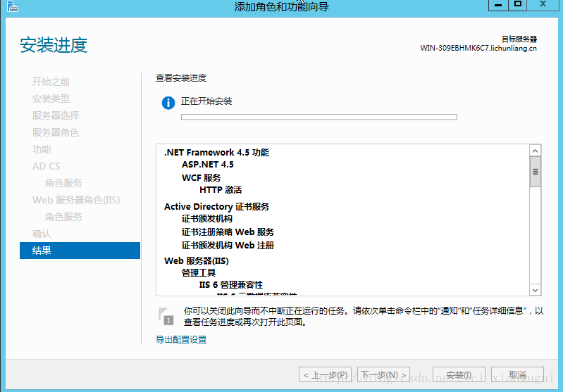Click 证书注册策略 Web 服务 entry
Viewport: 563px width, 392px height.
[x=228, y=232]
